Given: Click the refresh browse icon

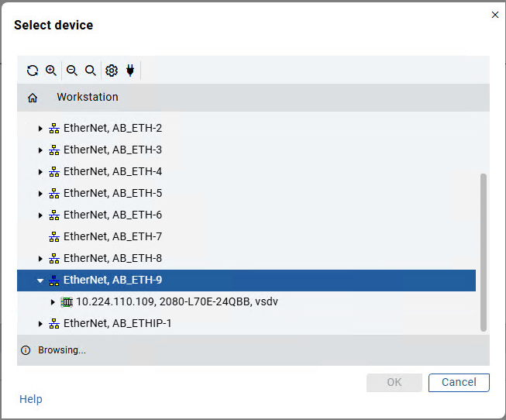Looking at the screenshot, I should pyautogui.click(x=33, y=71).
